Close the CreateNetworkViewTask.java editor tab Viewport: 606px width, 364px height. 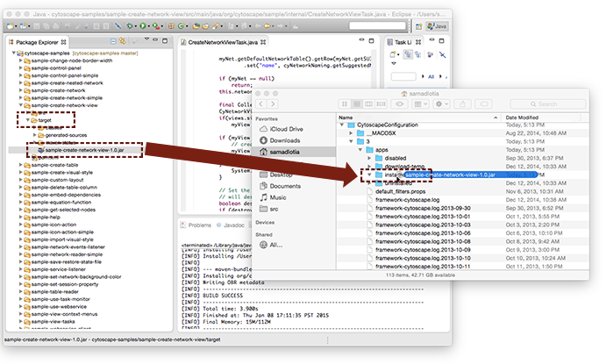263,42
